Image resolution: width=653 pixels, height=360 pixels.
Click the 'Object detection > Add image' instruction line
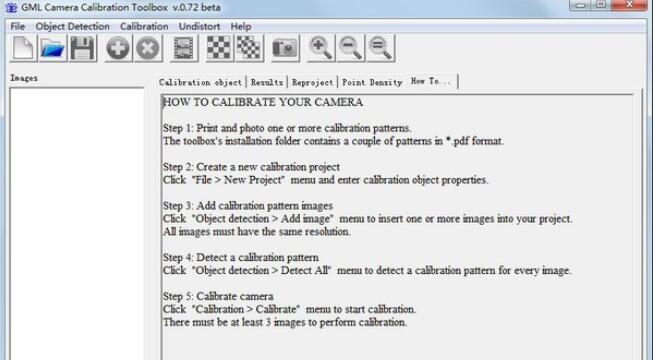click(368, 219)
